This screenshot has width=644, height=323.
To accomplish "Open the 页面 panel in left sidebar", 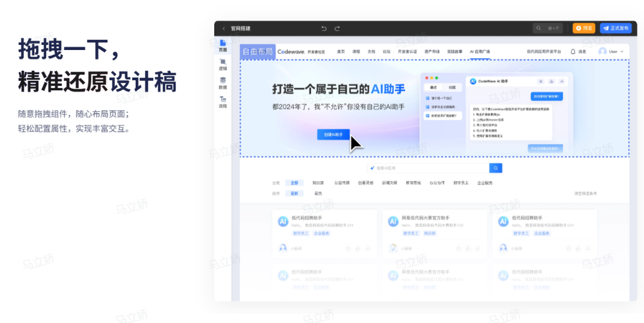I will click(x=222, y=46).
